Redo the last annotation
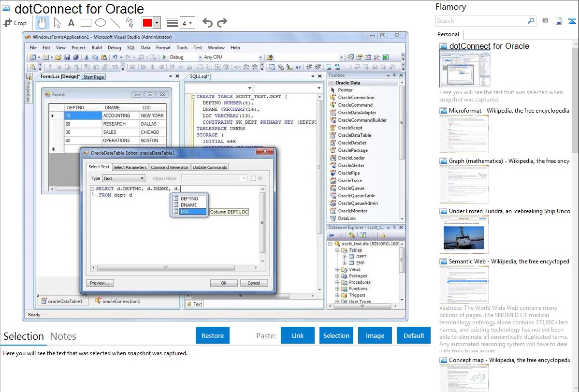 tap(222, 23)
